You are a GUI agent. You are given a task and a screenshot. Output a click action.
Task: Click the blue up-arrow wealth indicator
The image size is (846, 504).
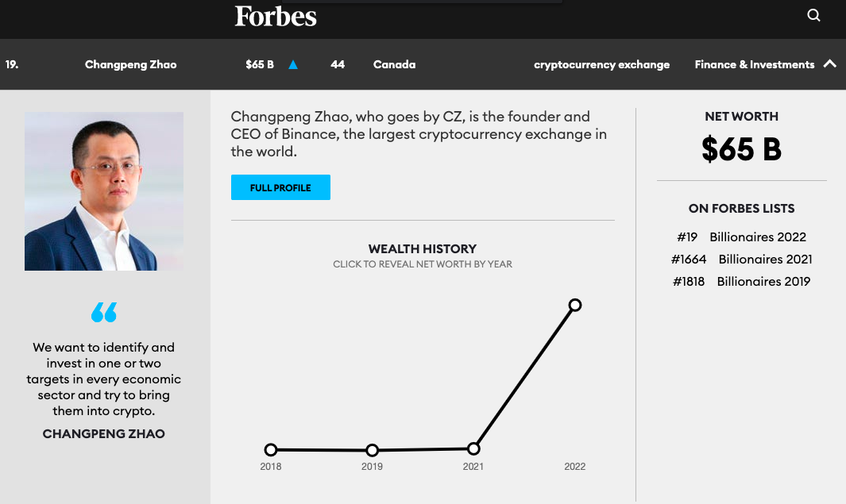click(293, 65)
